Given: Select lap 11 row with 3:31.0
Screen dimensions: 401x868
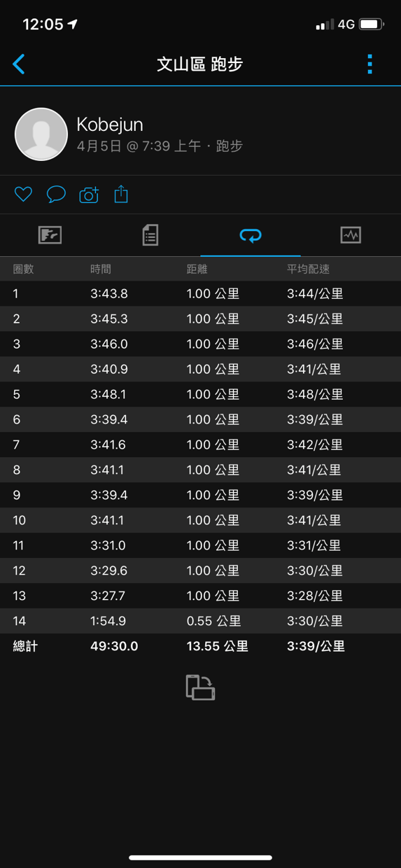Looking at the screenshot, I should 200,546.
